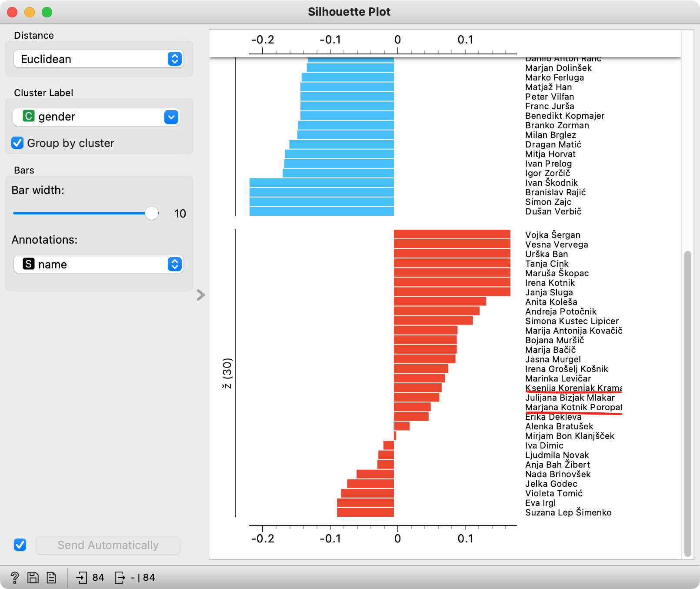The image size is (700, 589).
Task: Uncheck the checkbox beside Send Automatically button
Action: [20, 545]
